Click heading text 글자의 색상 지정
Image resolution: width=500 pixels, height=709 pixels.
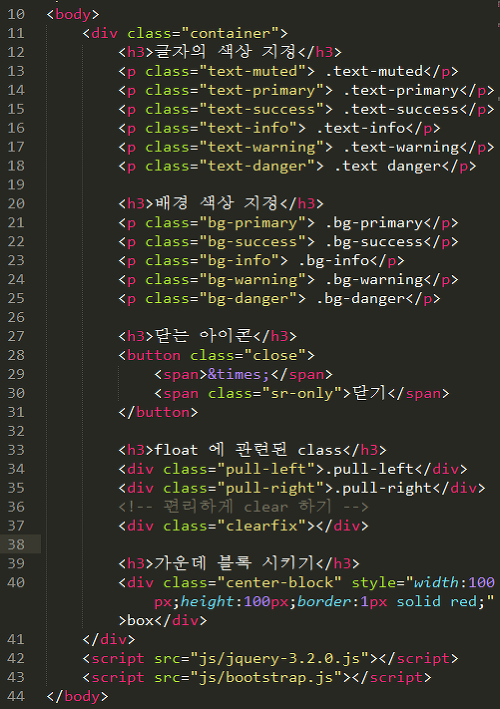pyautogui.click(x=226, y=52)
